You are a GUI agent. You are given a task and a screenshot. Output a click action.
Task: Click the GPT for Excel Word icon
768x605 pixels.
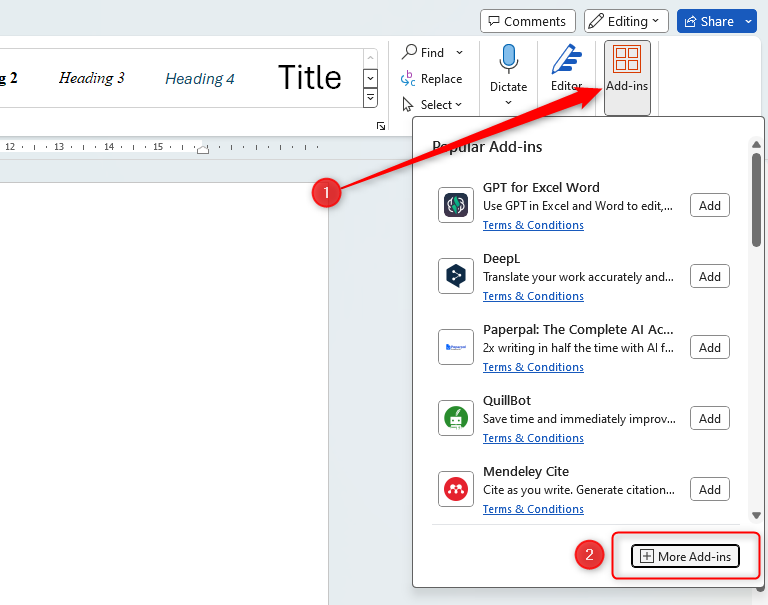click(x=456, y=205)
